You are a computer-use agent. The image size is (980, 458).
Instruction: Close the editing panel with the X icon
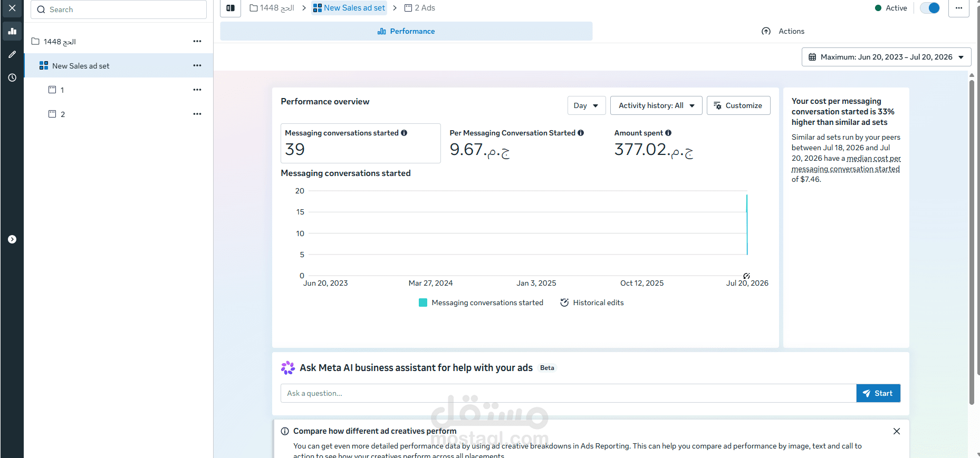12,8
